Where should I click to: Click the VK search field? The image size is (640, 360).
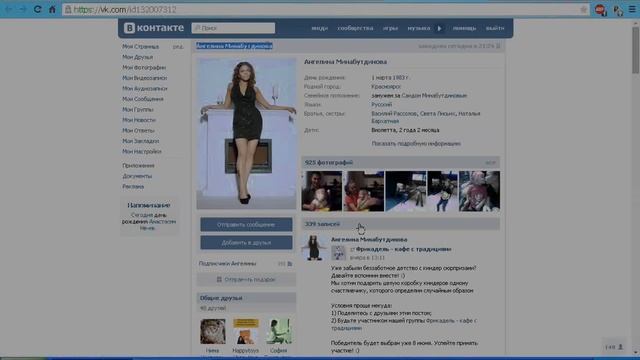click(233, 28)
